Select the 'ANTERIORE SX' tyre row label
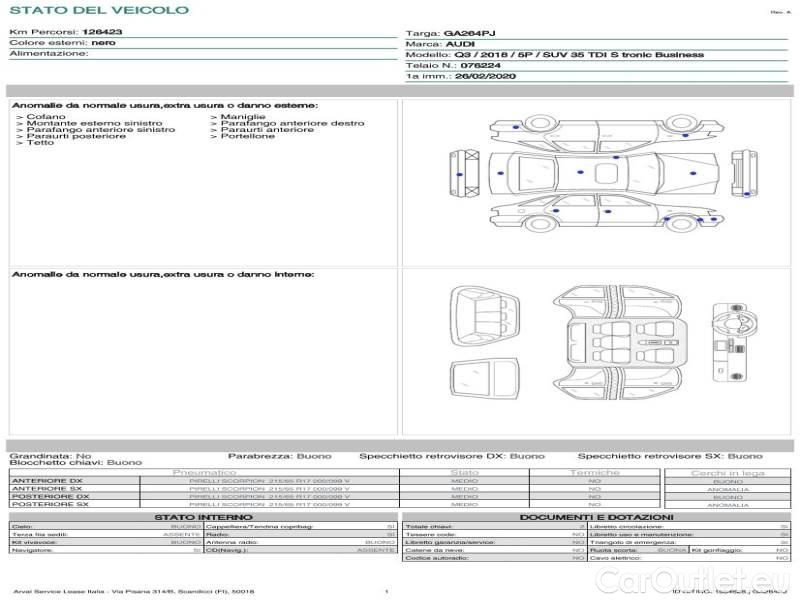800x600 pixels. click(47, 489)
